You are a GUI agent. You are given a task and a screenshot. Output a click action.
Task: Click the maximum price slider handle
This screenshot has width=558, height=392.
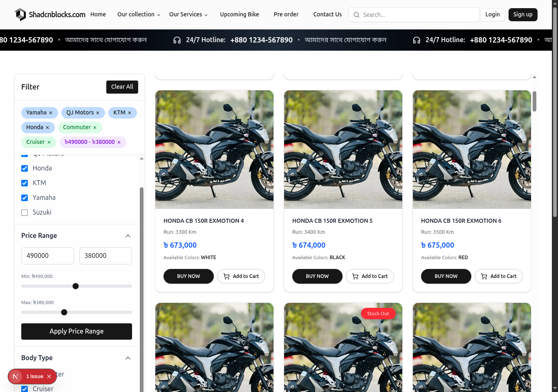[64, 312]
